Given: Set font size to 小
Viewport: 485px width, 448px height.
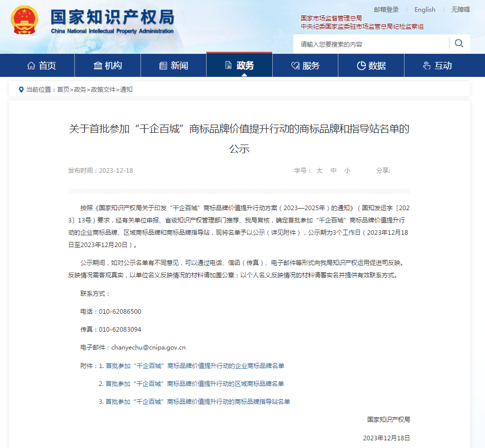Looking at the screenshot, I should pos(347,171).
